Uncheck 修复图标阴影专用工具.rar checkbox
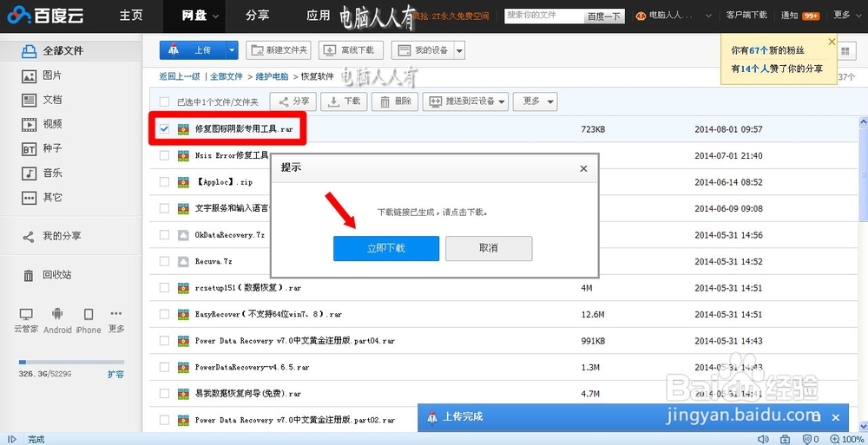Image resolution: width=868 pixels, height=445 pixels. [164, 129]
